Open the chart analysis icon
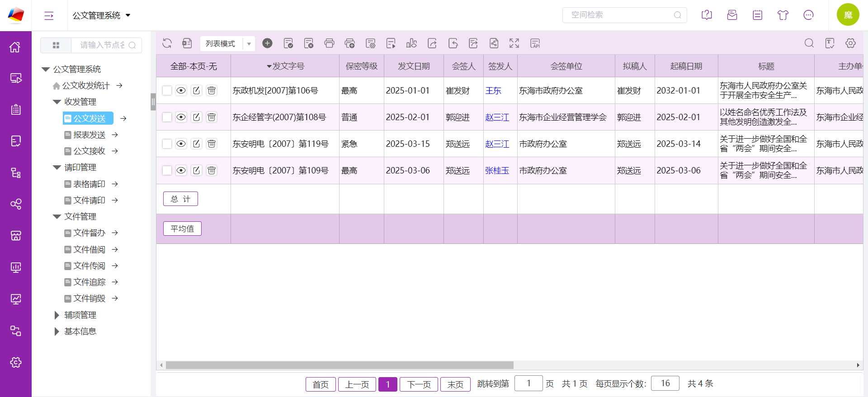The width and height of the screenshot is (868, 397). 411,43
